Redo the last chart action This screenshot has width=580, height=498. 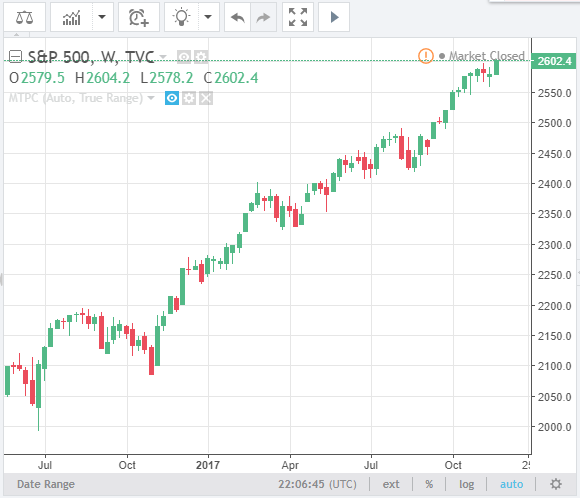[x=263, y=17]
